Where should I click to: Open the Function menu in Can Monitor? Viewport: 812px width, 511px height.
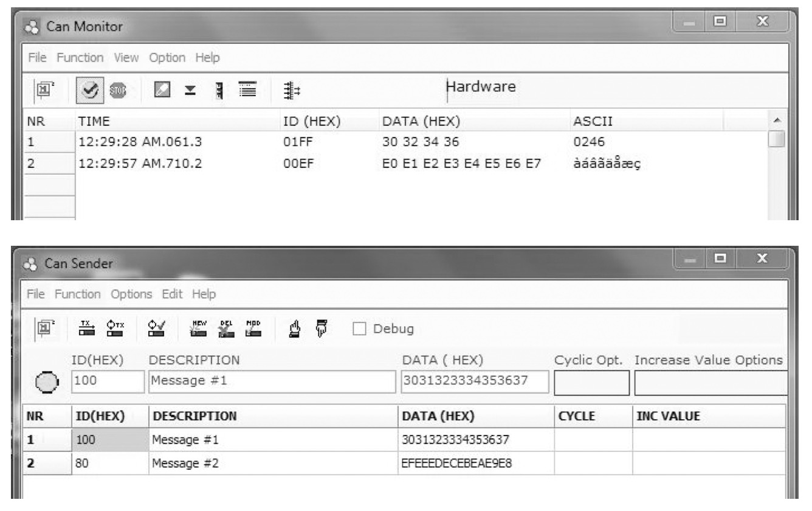click(80, 58)
